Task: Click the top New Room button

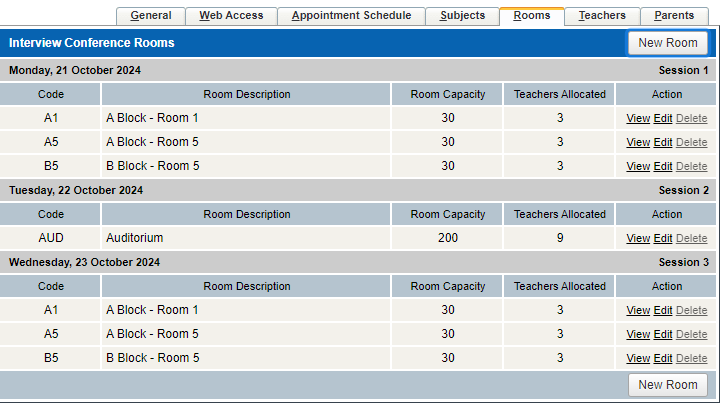Action: [667, 43]
